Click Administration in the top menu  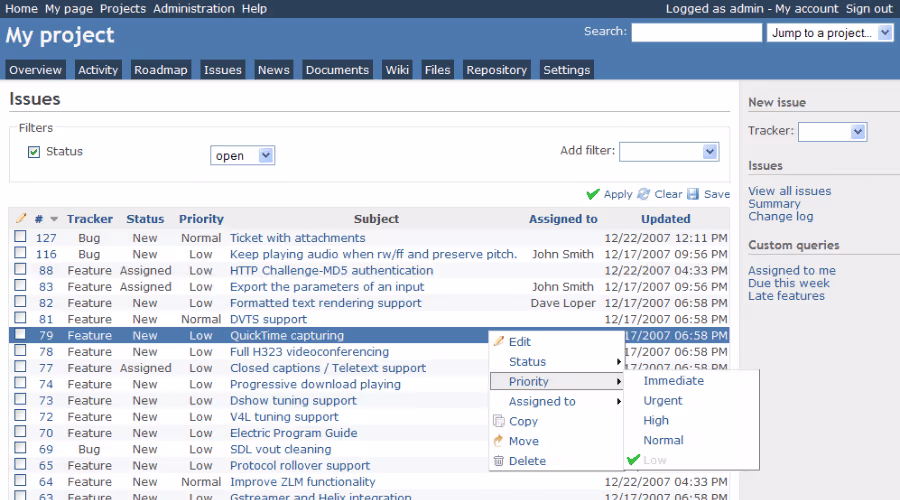coord(193,9)
